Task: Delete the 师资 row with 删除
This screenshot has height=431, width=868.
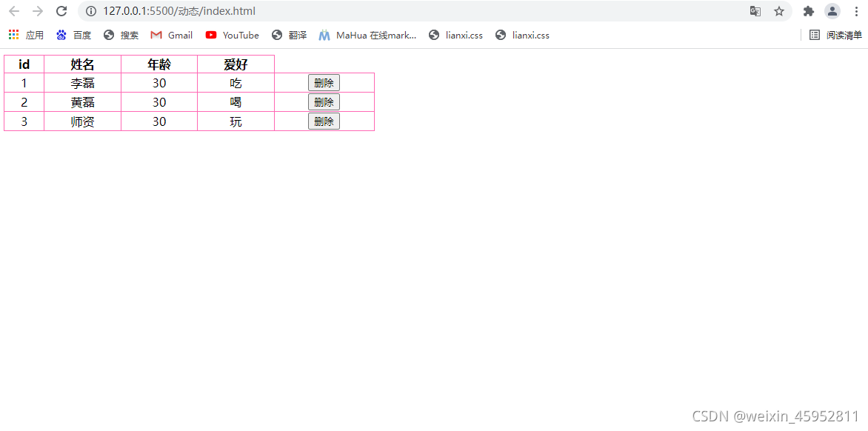Action: [324, 121]
